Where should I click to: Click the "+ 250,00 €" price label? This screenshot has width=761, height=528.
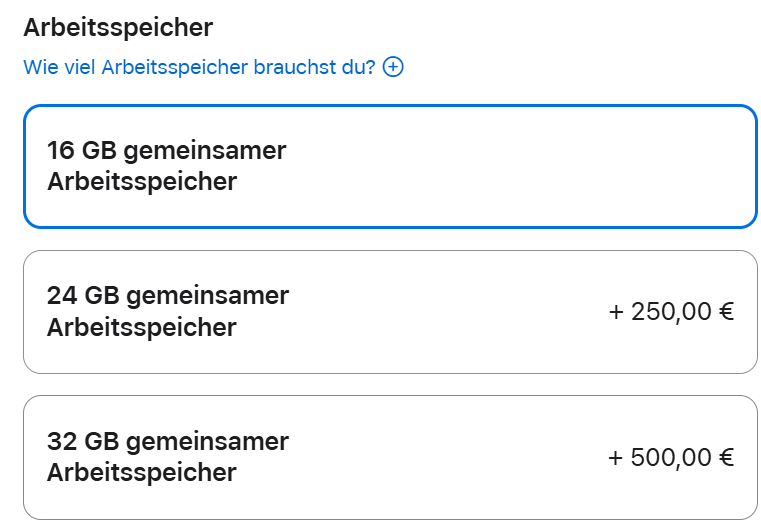pos(671,311)
